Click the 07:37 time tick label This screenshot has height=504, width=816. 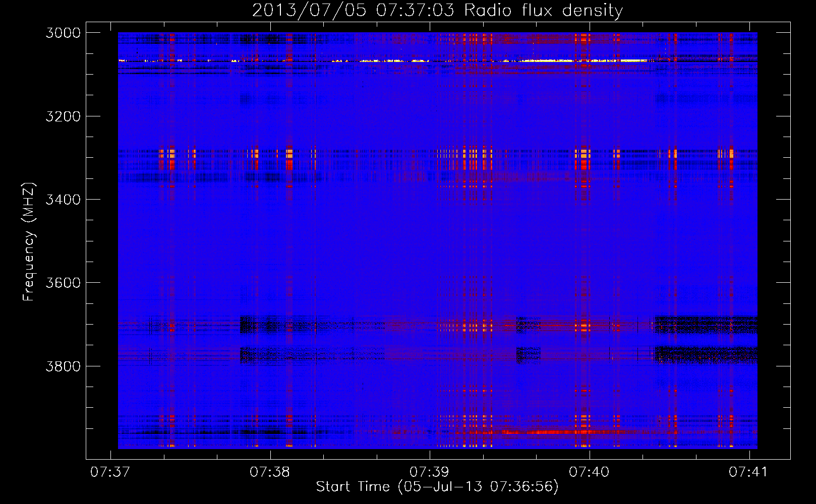[110, 472]
